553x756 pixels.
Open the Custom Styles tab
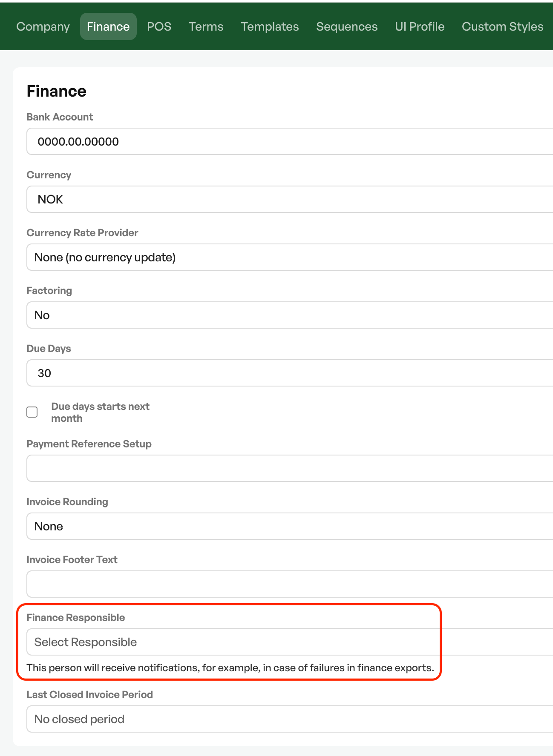(x=503, y=26)
